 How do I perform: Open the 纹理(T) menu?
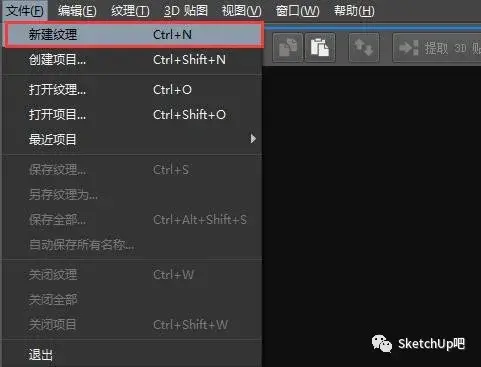click(x=130, y=11)
